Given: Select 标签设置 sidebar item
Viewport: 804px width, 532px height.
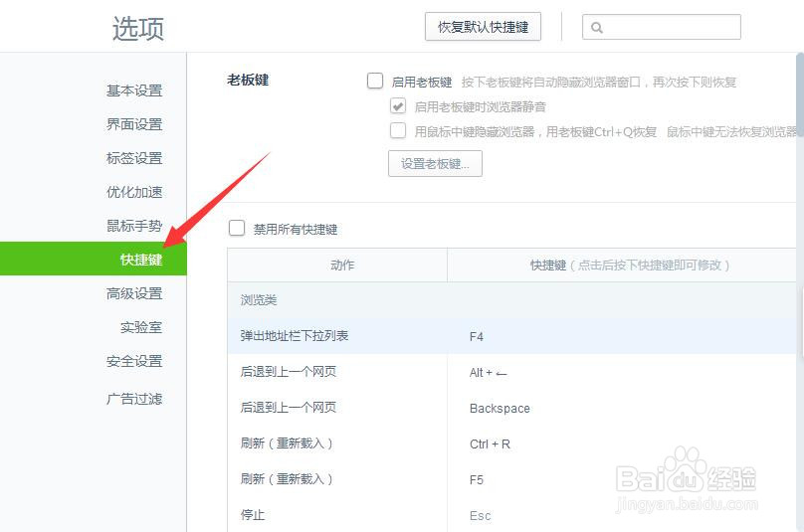Looking at the screenshot, I should coord(134,158).
